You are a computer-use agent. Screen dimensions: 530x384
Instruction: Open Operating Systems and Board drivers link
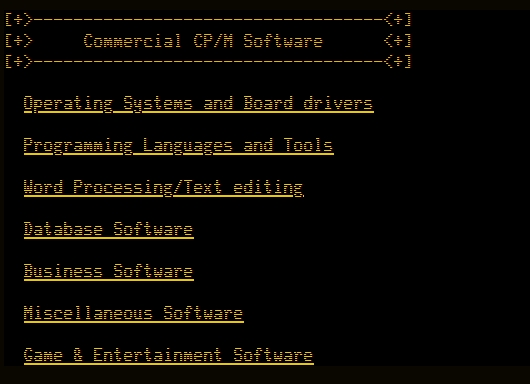(x=199, y=104)
